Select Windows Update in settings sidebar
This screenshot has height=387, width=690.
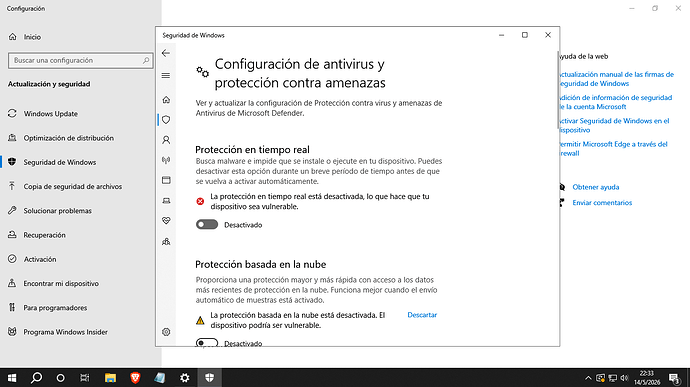[x=51, y=114]
